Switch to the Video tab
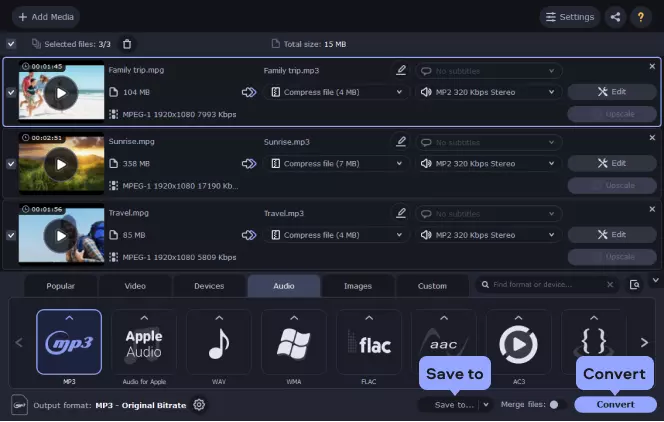The image size is (664, 422). [135, 286]
